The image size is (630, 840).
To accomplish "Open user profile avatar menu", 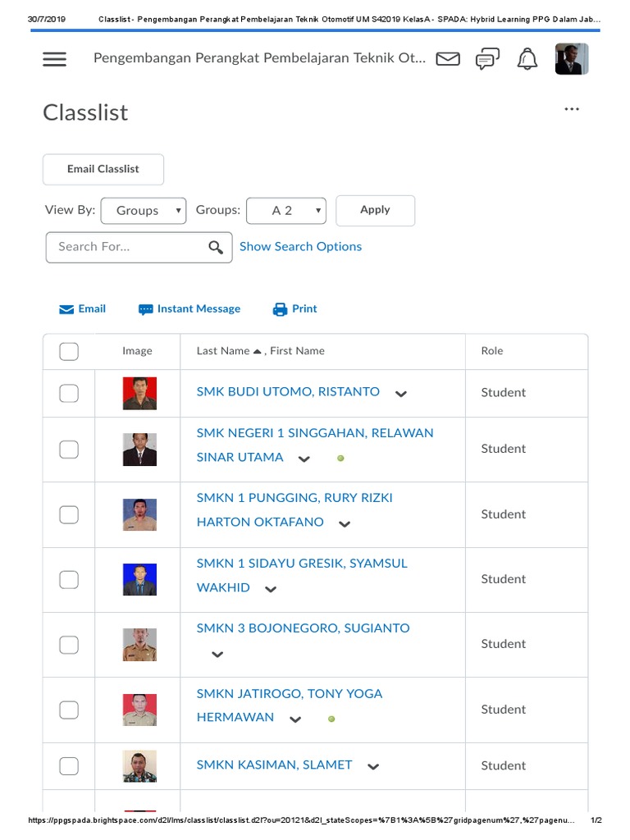I will click(x=571, y=59).
